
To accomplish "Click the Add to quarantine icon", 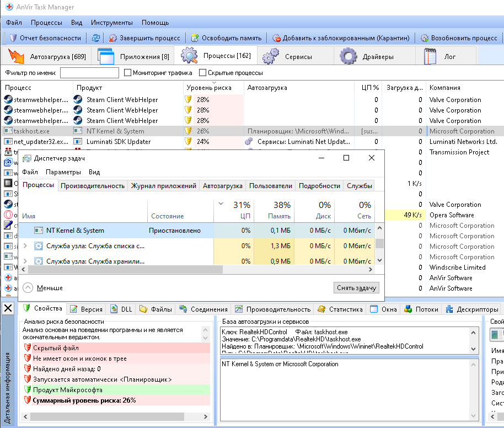I will pyautogui.click(x=276, y=38).
